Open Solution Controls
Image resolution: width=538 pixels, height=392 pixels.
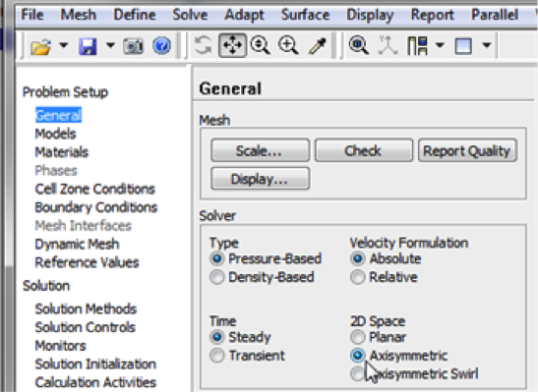(86, 327)
